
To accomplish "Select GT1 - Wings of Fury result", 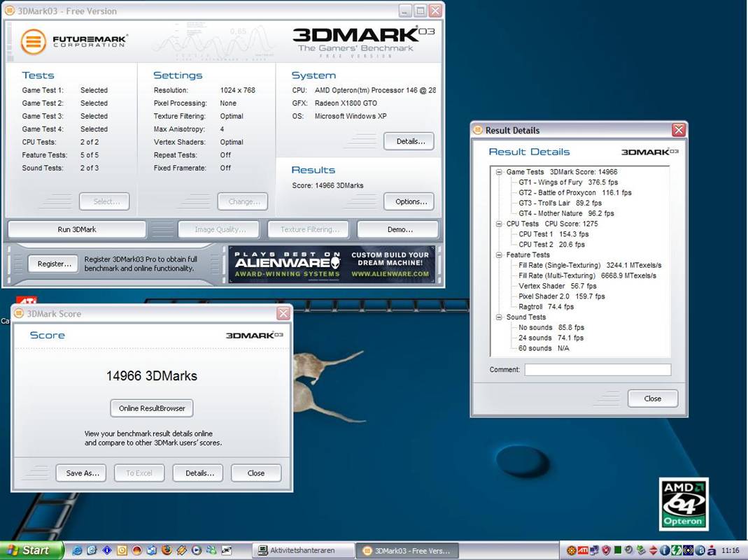I will pyautogui.click(x=568, y=182).
